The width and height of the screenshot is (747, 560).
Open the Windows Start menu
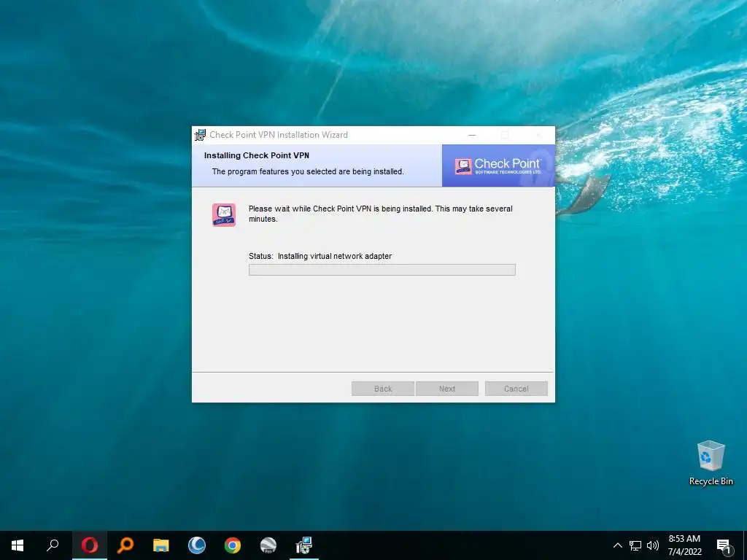click(18, 545)
